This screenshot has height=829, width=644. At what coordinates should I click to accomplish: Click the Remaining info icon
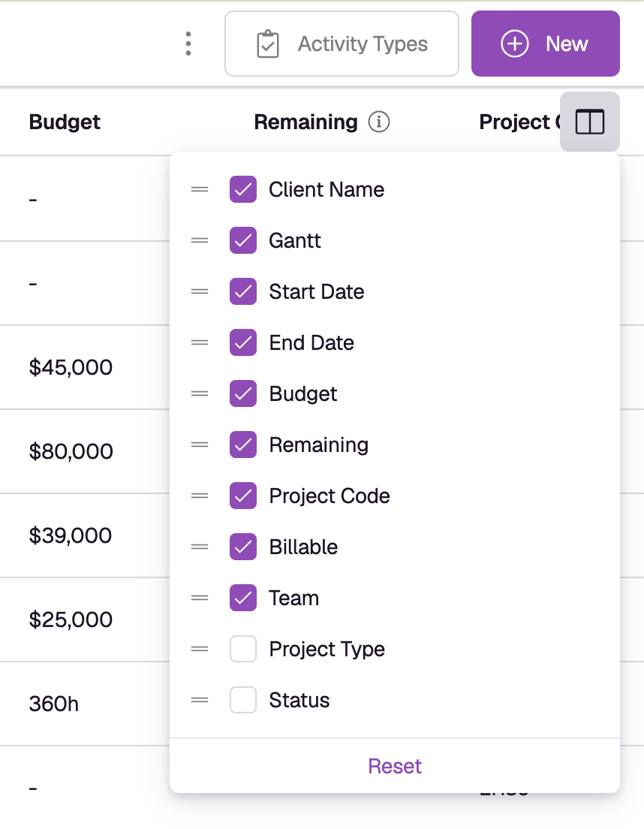tap(379, 122)
